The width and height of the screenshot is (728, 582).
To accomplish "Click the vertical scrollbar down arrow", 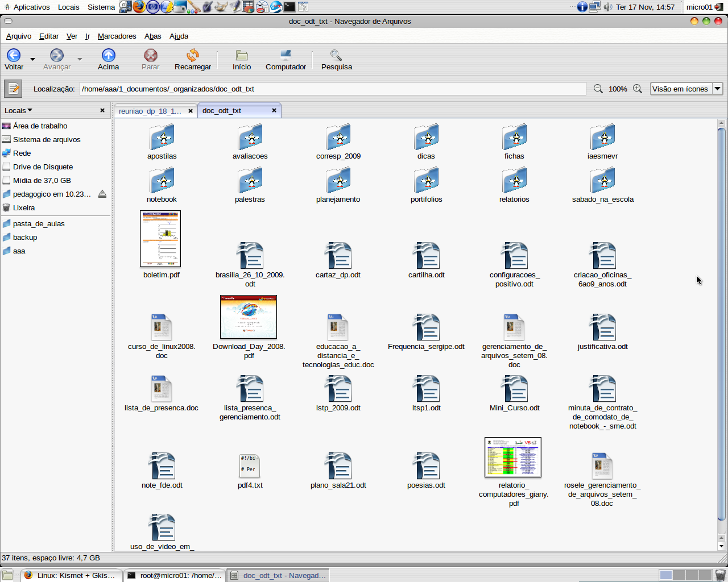I will coord(721,546).
